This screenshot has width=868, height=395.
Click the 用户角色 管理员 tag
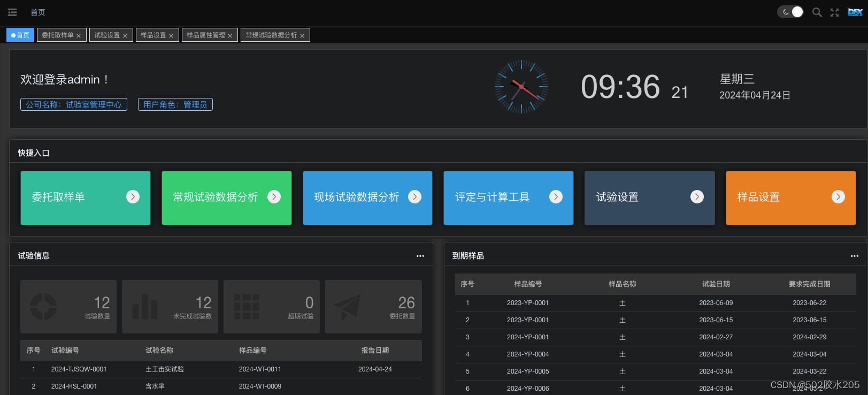pos(175,104)
